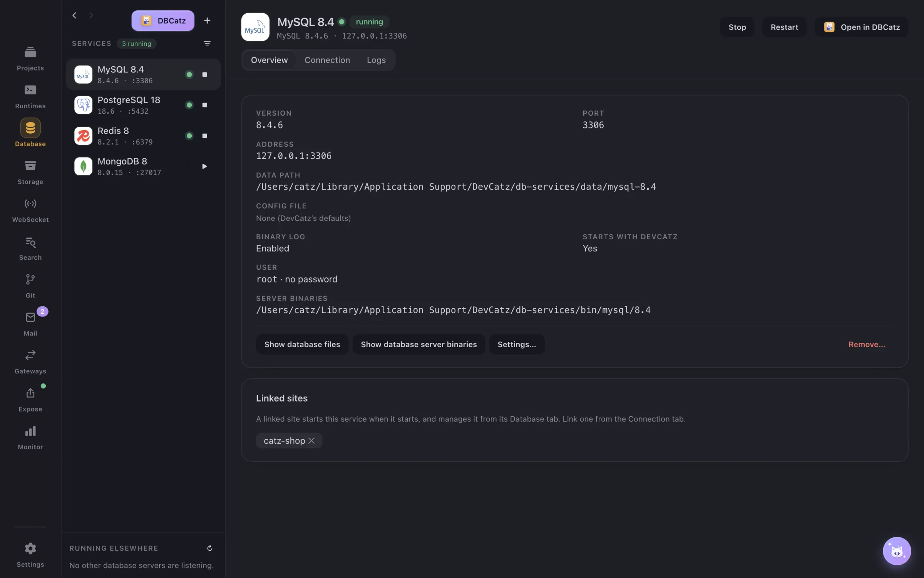
Task: Stop MySQL 8.4 from the service list
Action: 205,74
